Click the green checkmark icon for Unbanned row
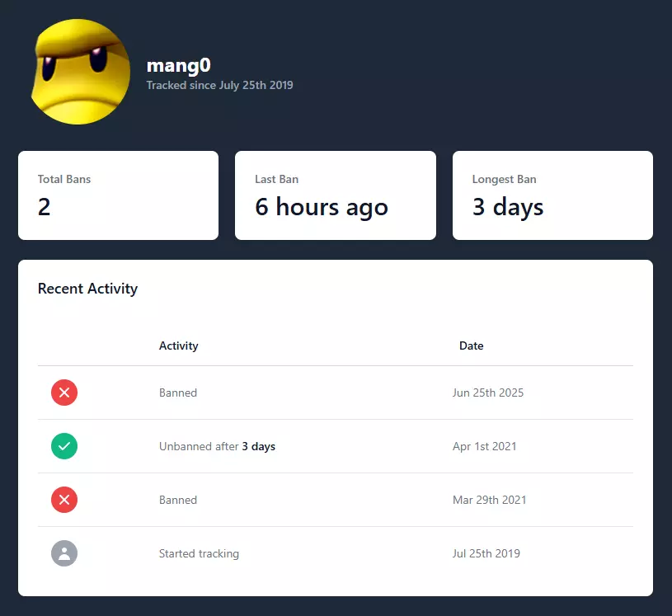Screen dimensions: 672x616 click(x=64, y=446)
